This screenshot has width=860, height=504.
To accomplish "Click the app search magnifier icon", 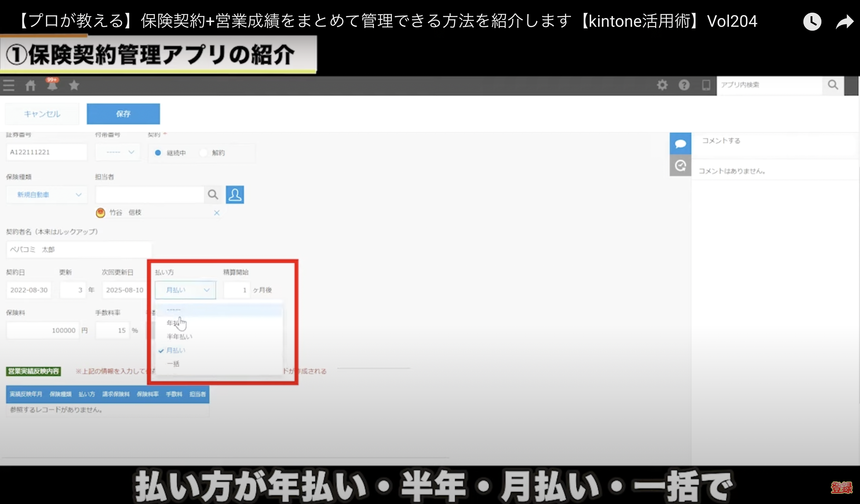I will click(833, 85).
